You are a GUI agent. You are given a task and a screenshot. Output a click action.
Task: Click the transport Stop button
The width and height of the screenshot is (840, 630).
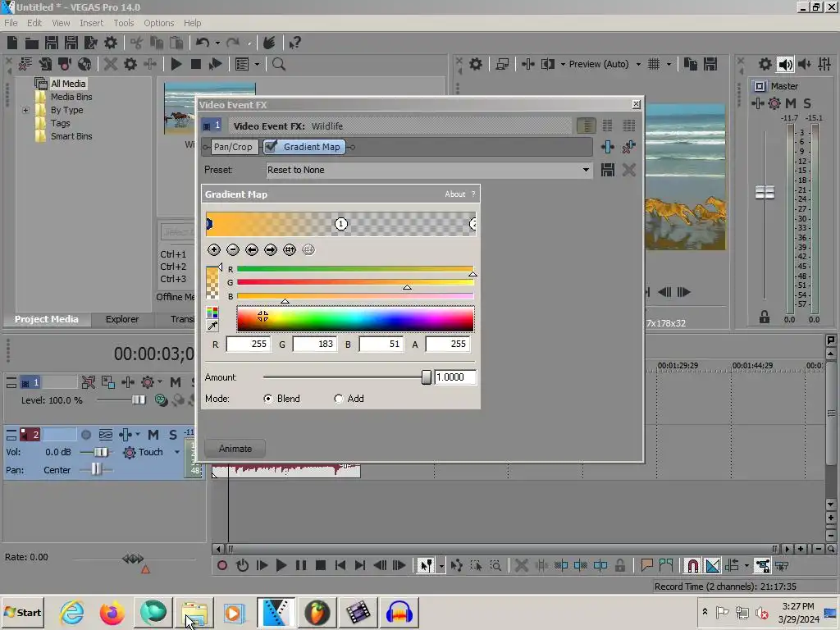(321, 565)
